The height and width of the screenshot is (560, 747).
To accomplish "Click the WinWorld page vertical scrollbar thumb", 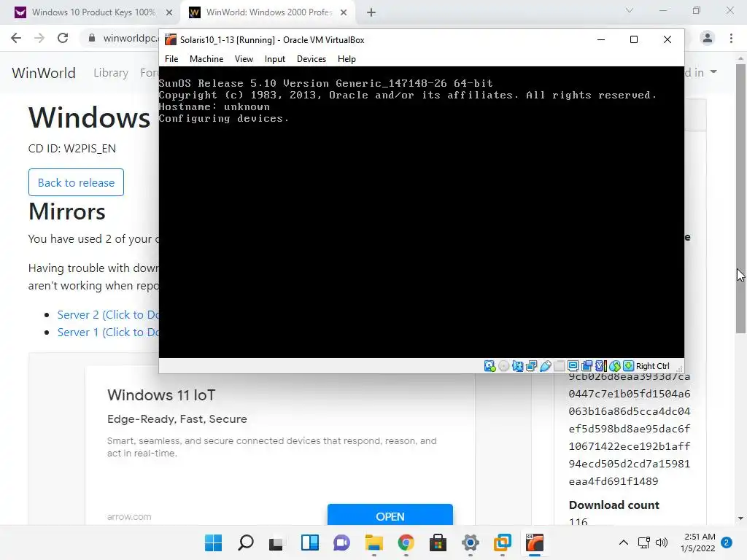I will coord(741,198).
